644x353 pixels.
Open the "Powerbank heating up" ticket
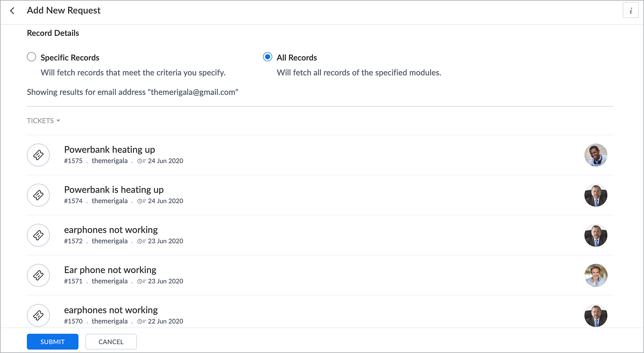coord(109,150)
